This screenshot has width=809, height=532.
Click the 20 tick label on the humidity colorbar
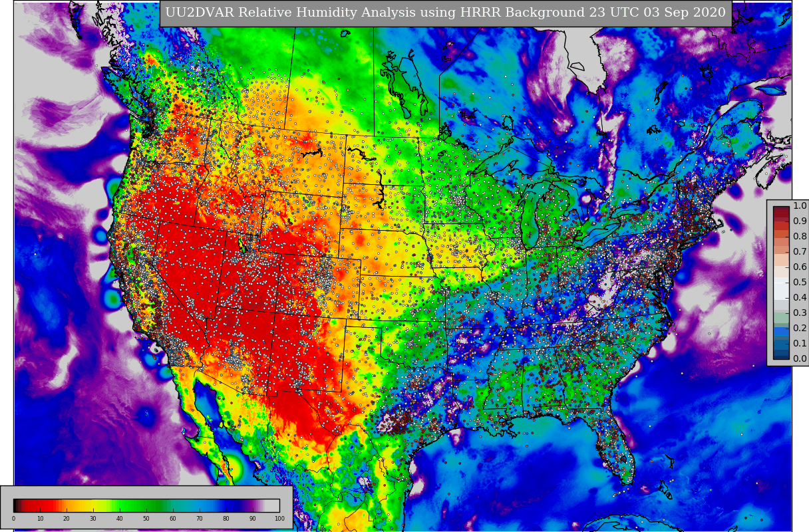pyautogui.click(x=67, y=518)
